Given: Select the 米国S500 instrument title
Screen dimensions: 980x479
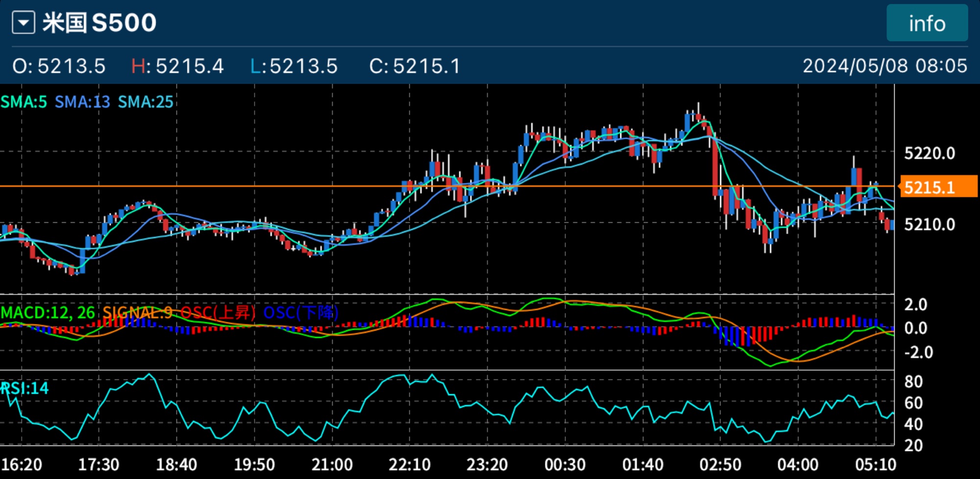Looking at the screenshot, I should (99, 23).
